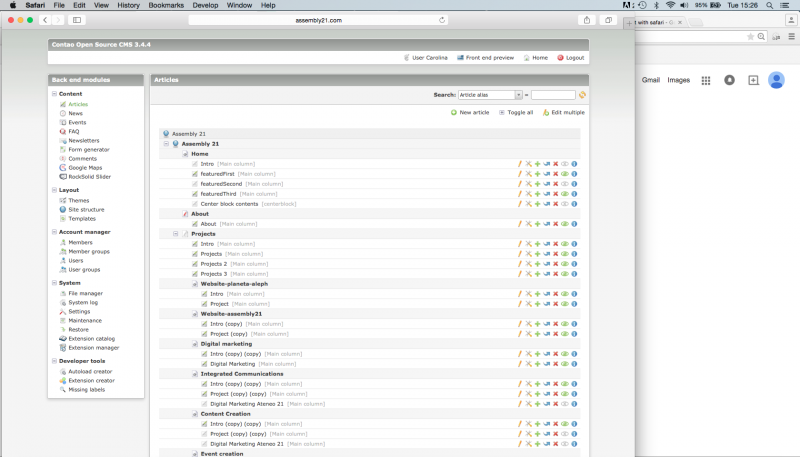The image size is (800, 457).
Task: Click Toggle all link
Action: point(516,112)
